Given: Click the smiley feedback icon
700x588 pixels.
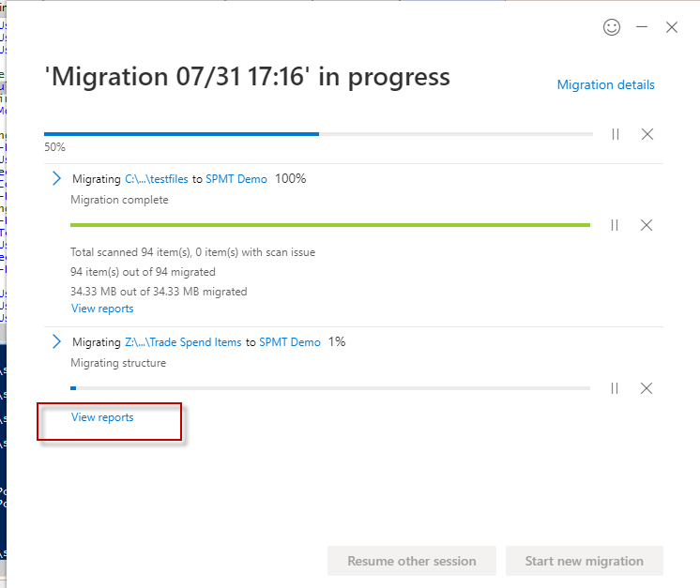Looking at the screenshot, I should tap(612, 27).
